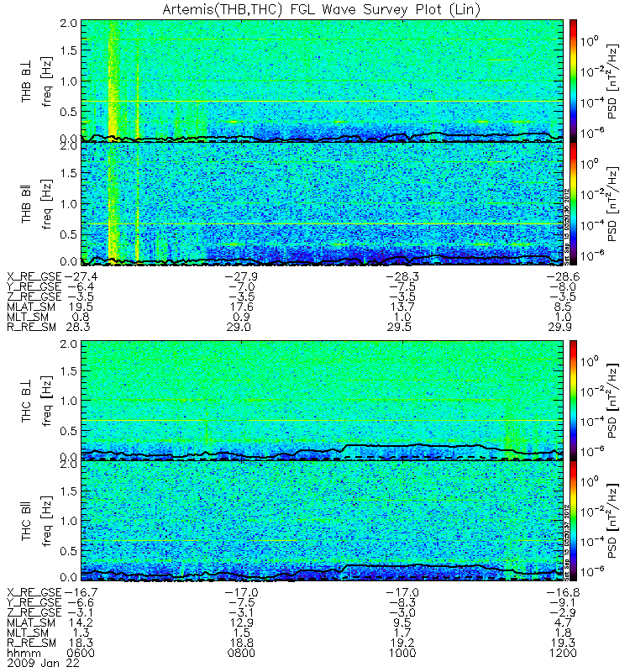Screen dimensions: 630x672
Task: Click the THC B∥ spectrogram panel
Action: tap(322, 521)
